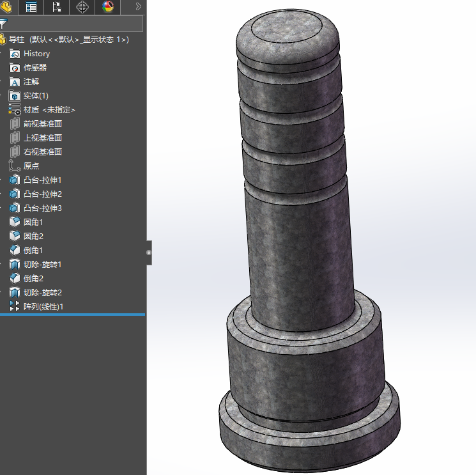Click the 倒角2 chamfer icon
Viewport: 476px width, 475px height.
[x=15, y=278]
